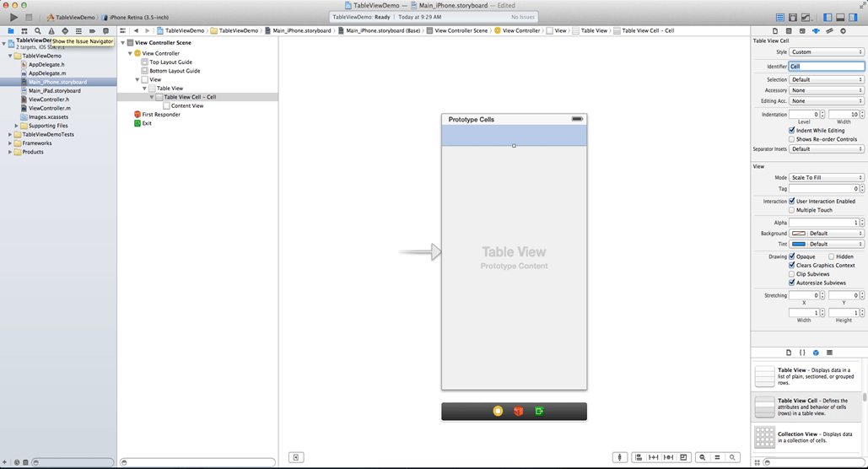The height and width of the screenshot is (469, 868).
Task: Click the First Responder cube in scene dock
Action: coord(518,411)
